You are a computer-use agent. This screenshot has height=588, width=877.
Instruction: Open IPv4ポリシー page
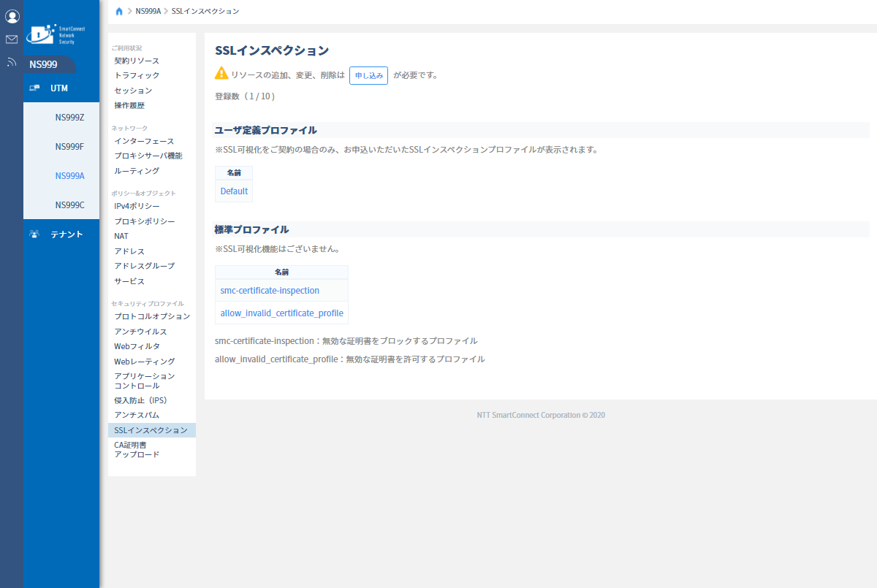click(x=137, y=206)
